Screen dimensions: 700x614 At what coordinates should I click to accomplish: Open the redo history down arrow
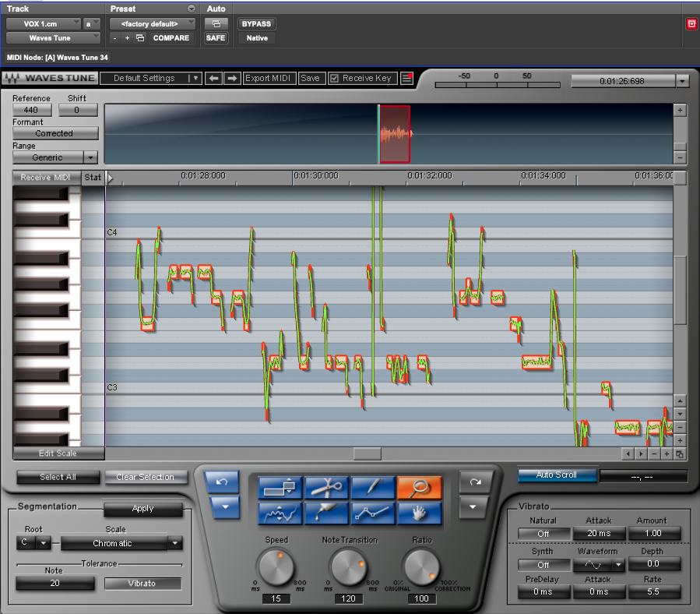click(473, 507)
